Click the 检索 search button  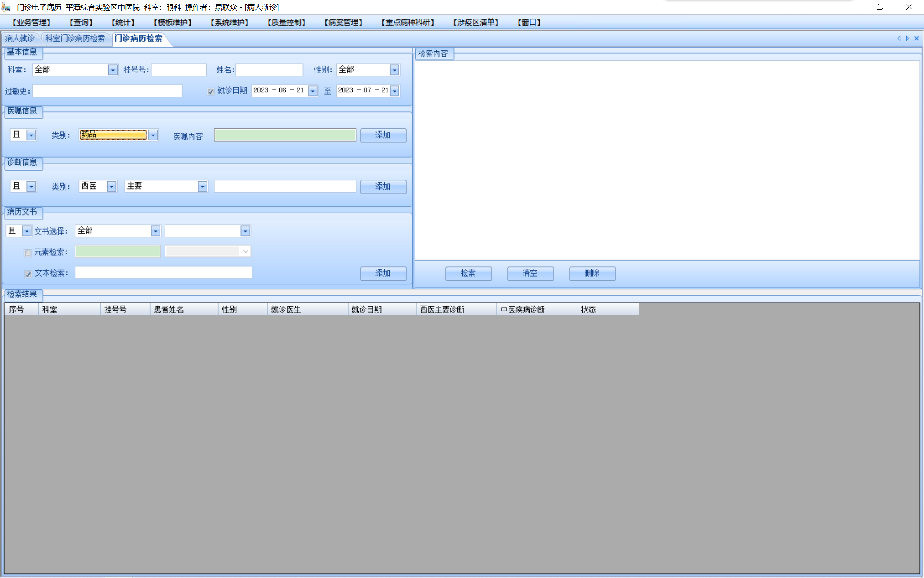468,273
